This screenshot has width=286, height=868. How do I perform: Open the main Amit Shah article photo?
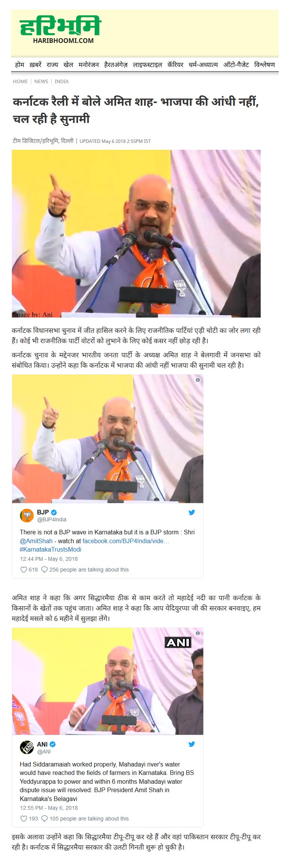click(136, 234)
